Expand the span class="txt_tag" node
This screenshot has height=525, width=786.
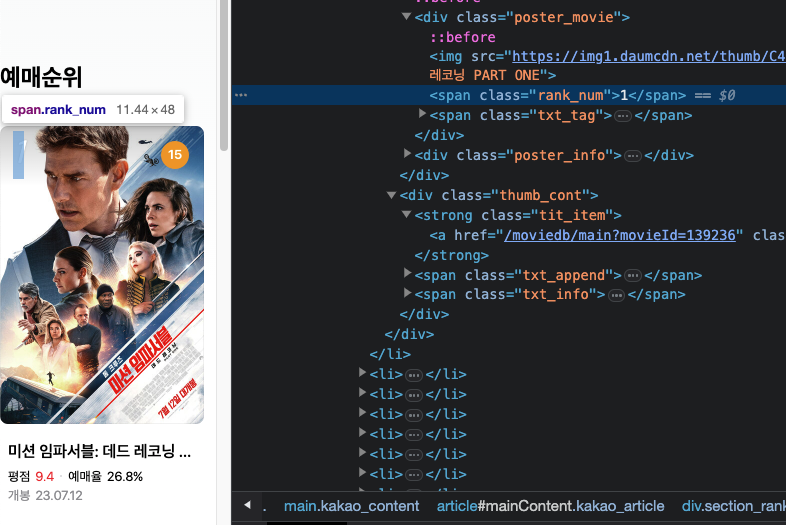[422, 114]
